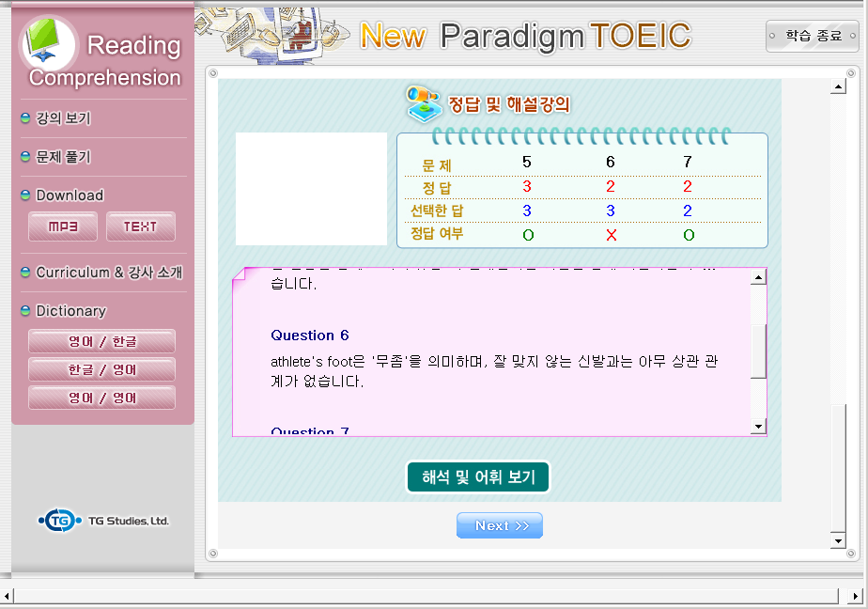Viewport: 868px width, 609px height.
Task: Click explanation box scroll up arrow
Action: point(758,277)
